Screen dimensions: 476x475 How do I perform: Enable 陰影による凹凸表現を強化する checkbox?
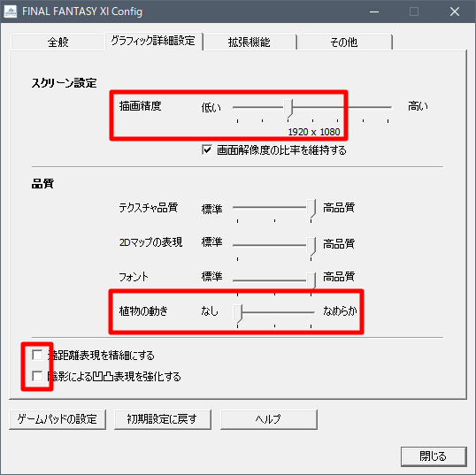[37, 376]
